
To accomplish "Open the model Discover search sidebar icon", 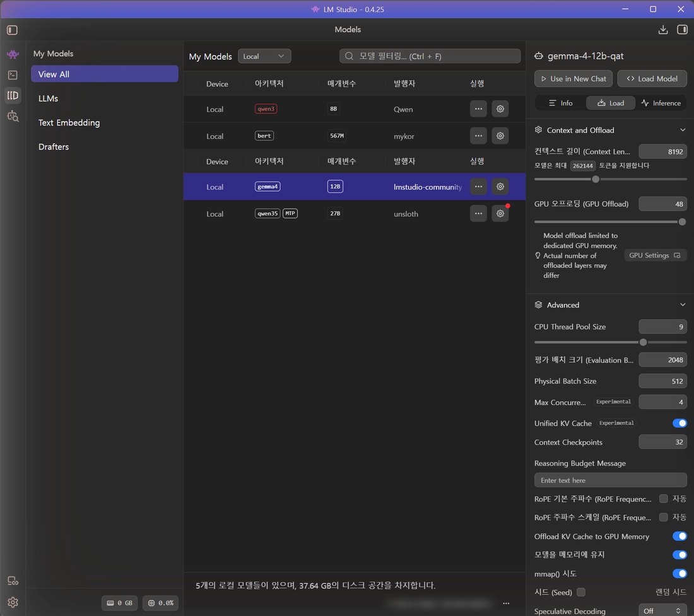I will (13, 116).
